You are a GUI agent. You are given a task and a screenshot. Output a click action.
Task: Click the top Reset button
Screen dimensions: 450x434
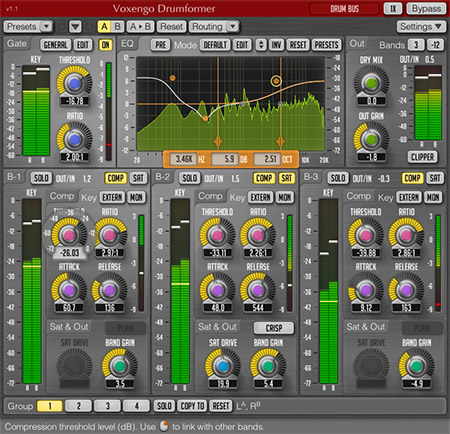(x=171, y=26)
